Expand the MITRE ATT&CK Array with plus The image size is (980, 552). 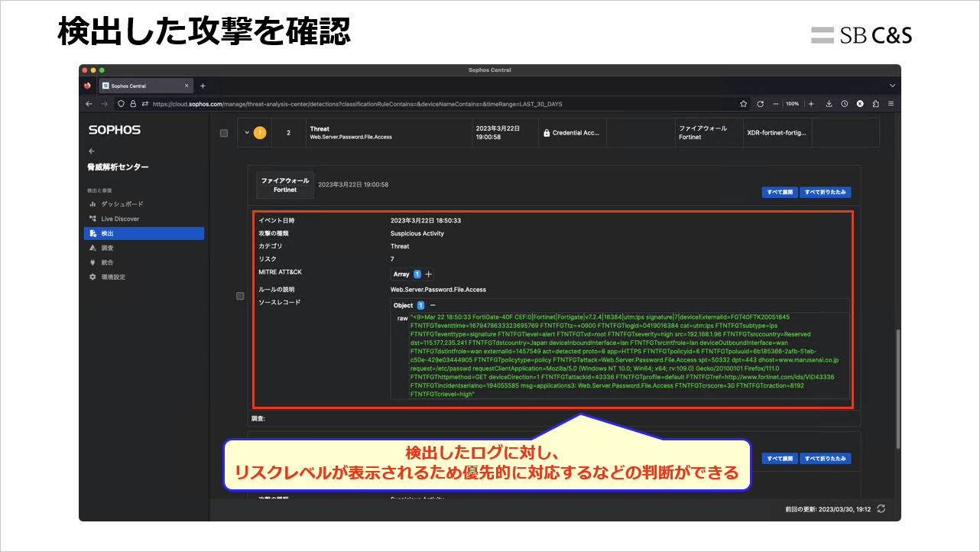[429, 274]
